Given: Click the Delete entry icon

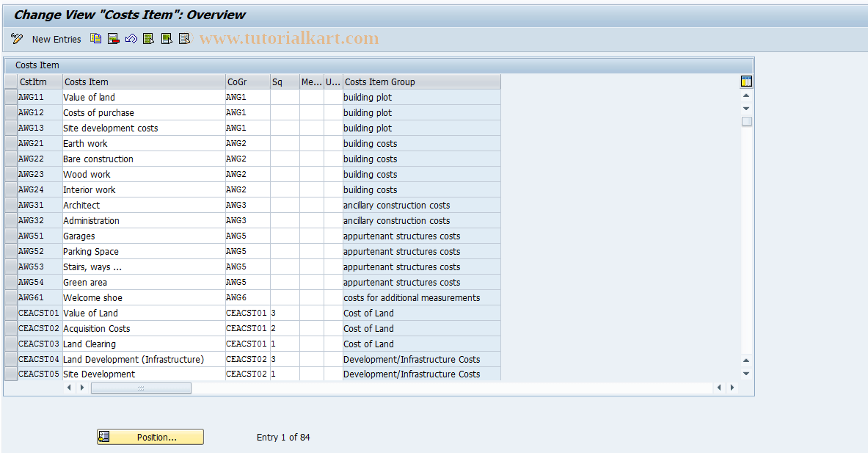Looking at the screenshot, I should (113, 38).
